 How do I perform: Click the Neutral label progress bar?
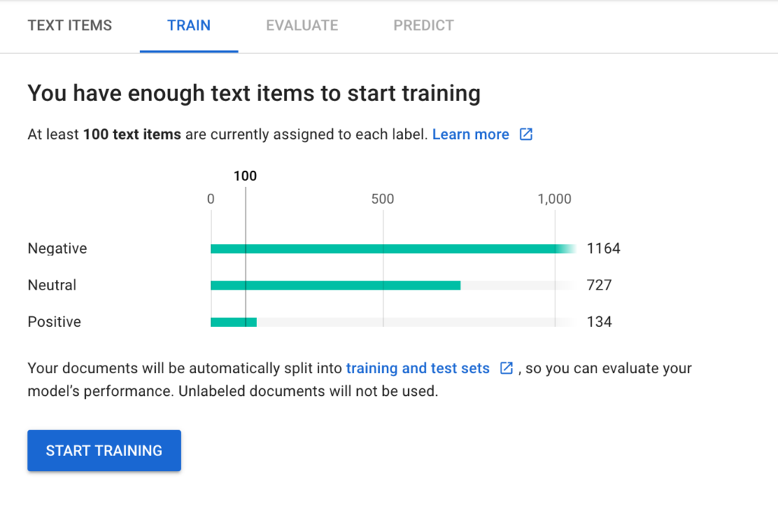(393, 285)
